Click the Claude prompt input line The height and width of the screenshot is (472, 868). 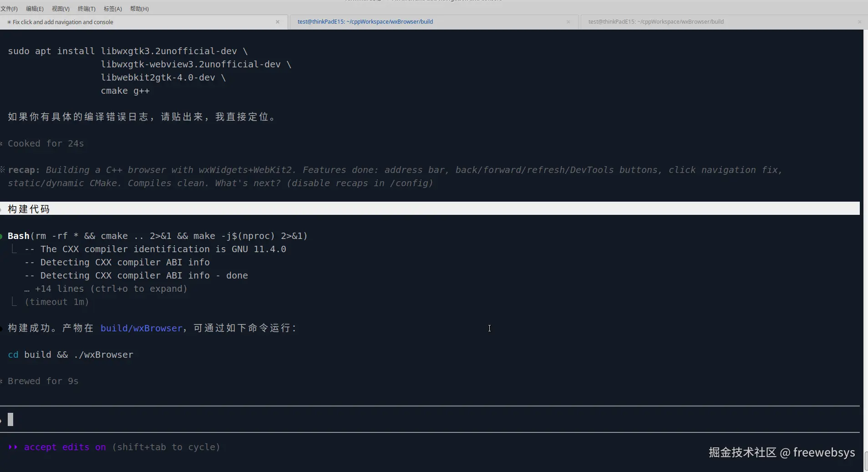430,419
